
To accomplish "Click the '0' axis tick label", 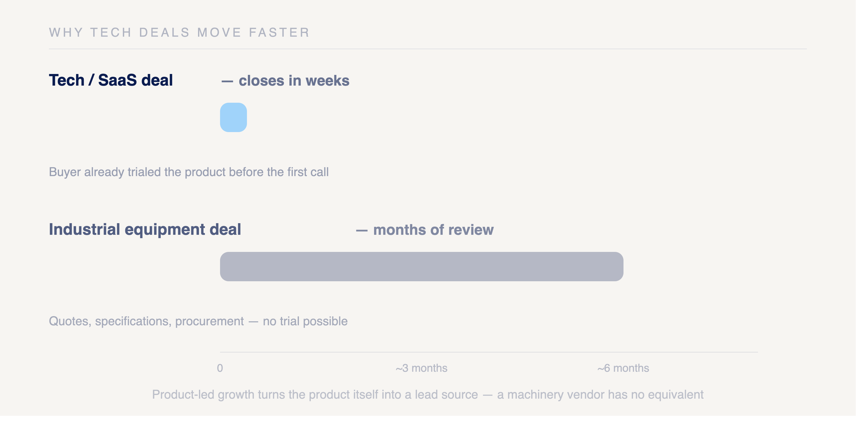I will (220, 368).
